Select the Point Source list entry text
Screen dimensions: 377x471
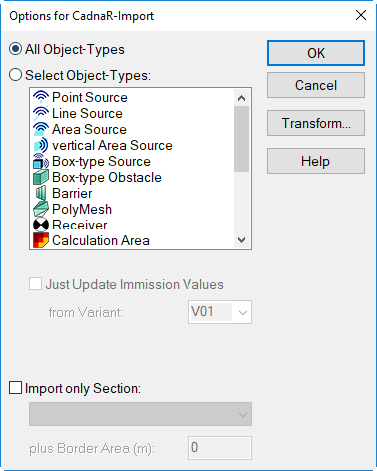(90, 97)
